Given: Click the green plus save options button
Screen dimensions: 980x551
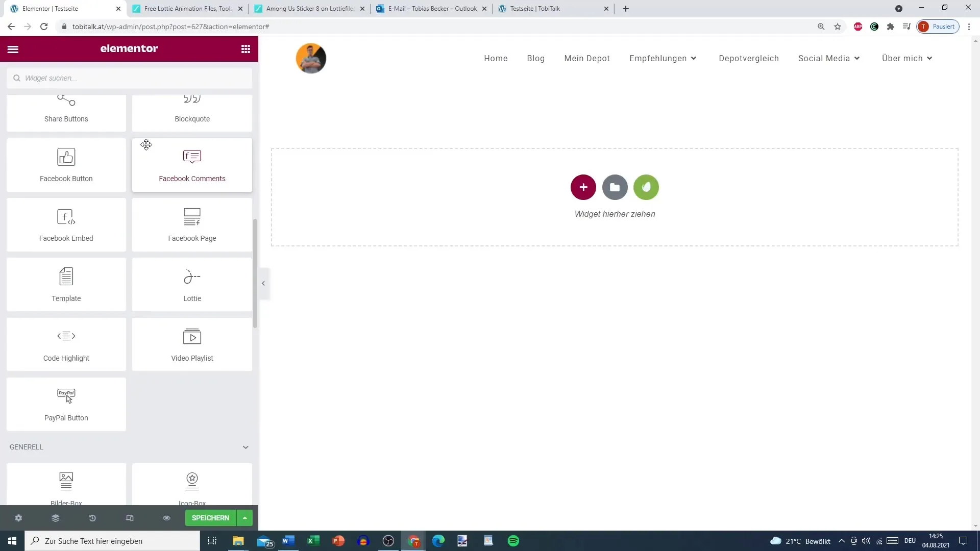Looking at the screenshot, I should tap(245, 518).
